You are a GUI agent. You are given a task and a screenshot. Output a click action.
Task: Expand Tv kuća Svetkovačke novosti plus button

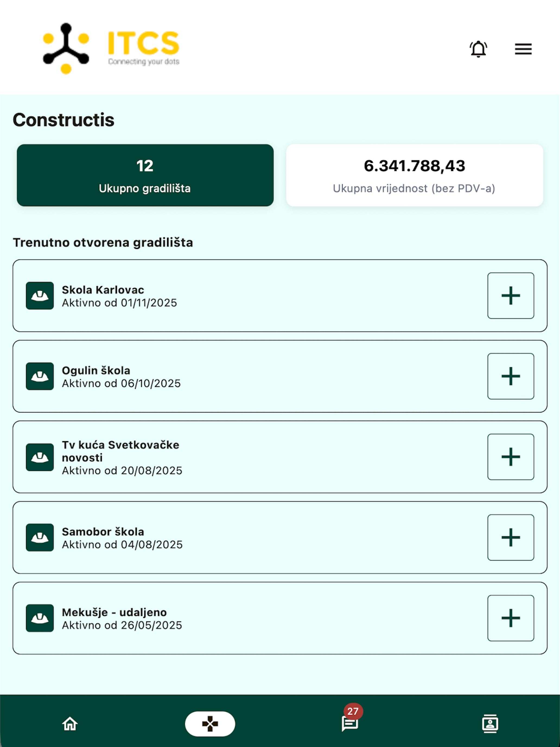click(511, 457)
